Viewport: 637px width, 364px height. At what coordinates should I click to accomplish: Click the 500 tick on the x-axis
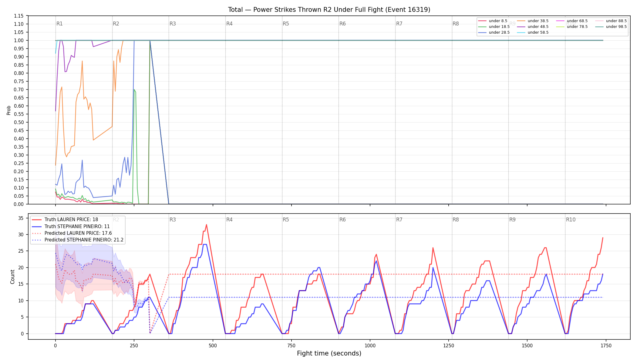coord(213,345)
